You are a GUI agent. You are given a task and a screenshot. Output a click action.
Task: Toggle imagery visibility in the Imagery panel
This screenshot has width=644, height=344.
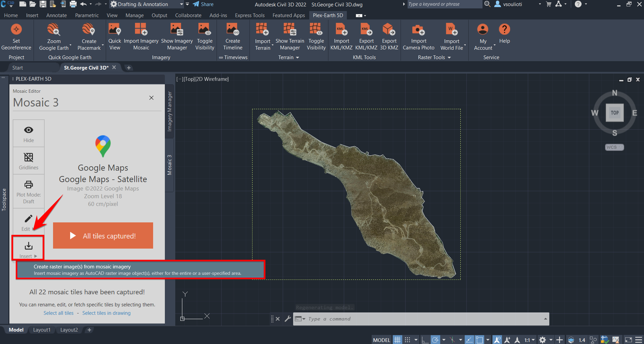point(204,35)
